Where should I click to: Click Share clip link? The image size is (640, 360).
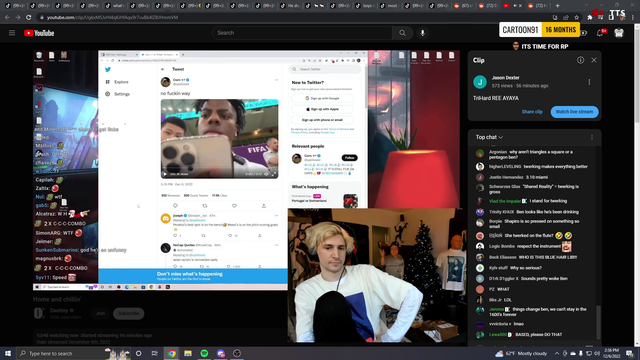coord(532,112)
